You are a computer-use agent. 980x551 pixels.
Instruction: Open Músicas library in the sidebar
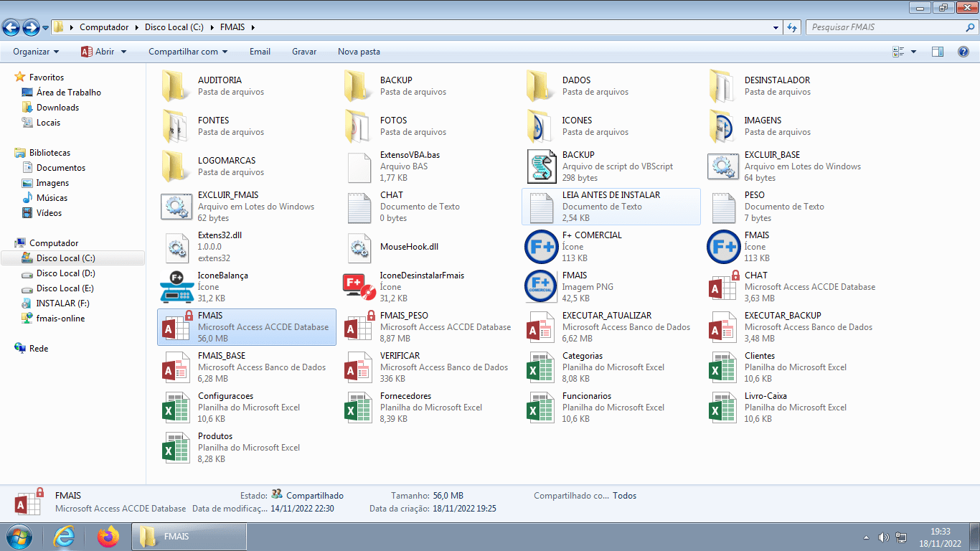point(52,198)
